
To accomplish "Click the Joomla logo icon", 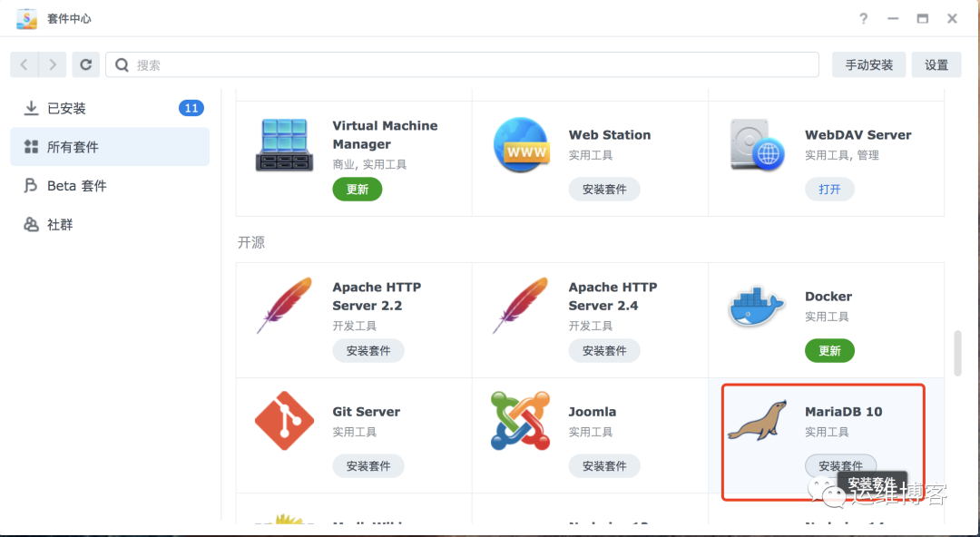I will (x=521, y=421).
